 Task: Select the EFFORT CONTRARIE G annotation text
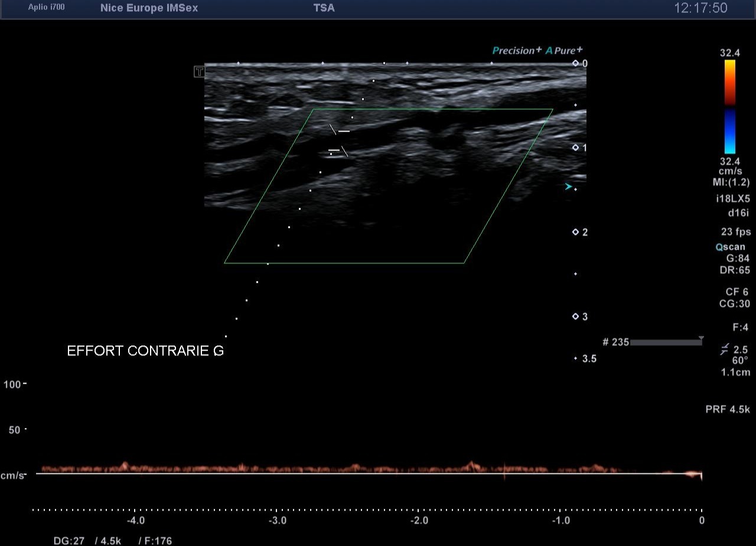145,351
